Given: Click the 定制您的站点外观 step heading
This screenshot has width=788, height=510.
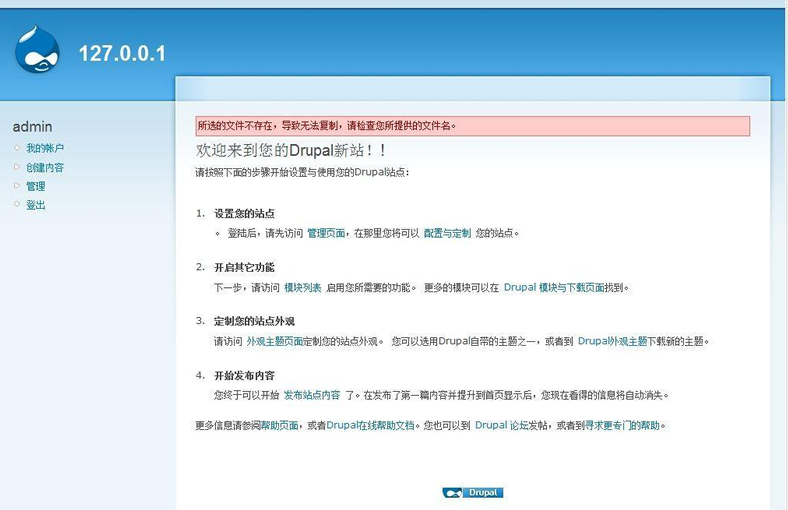Looking at the screenshot, I should point(254,321).
